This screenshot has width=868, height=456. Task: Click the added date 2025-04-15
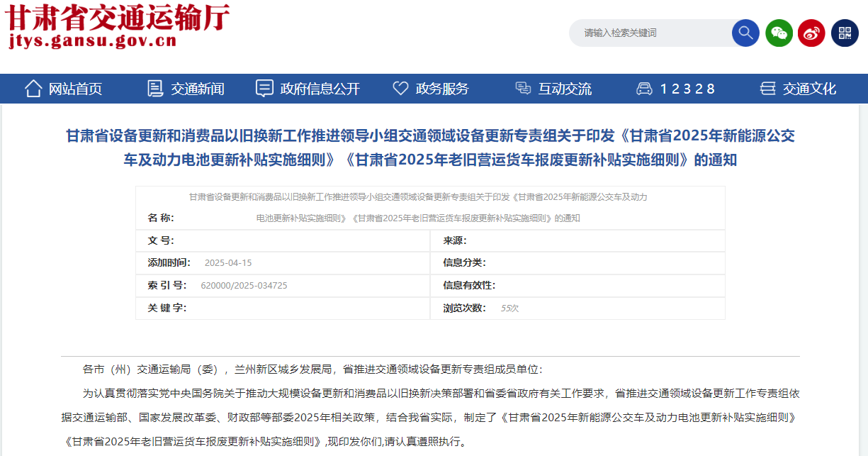(x=228, y=262)
